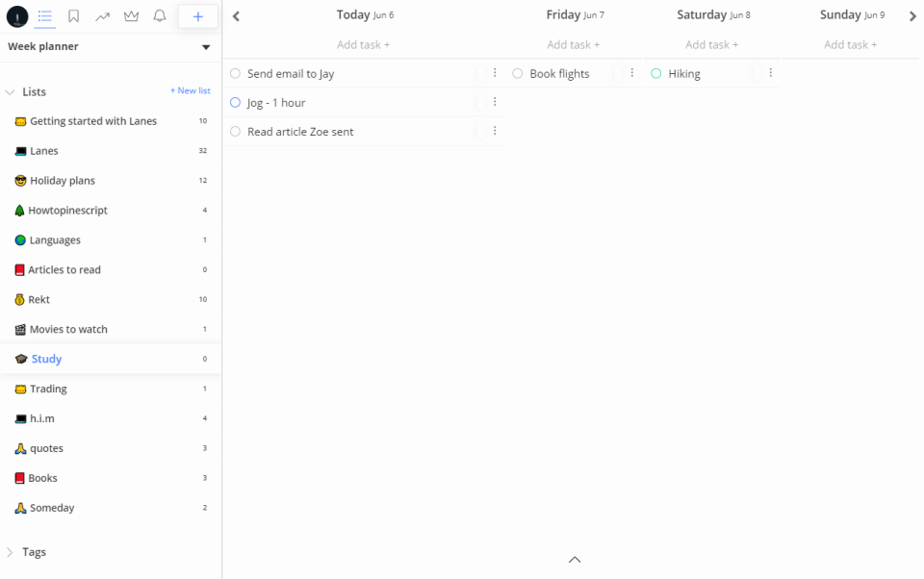
Task: Open options menu for Hiking
Action: (771, 72)
